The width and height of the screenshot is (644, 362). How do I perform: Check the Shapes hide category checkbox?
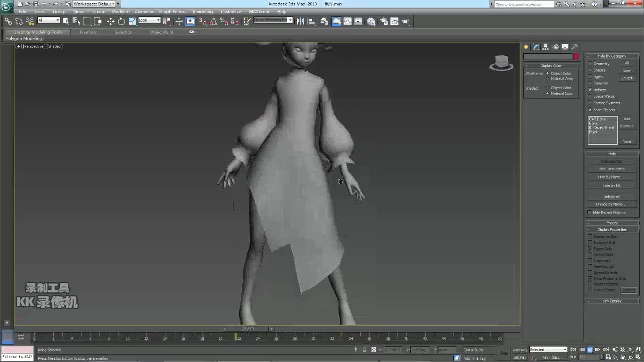click(x=590, y=70)
